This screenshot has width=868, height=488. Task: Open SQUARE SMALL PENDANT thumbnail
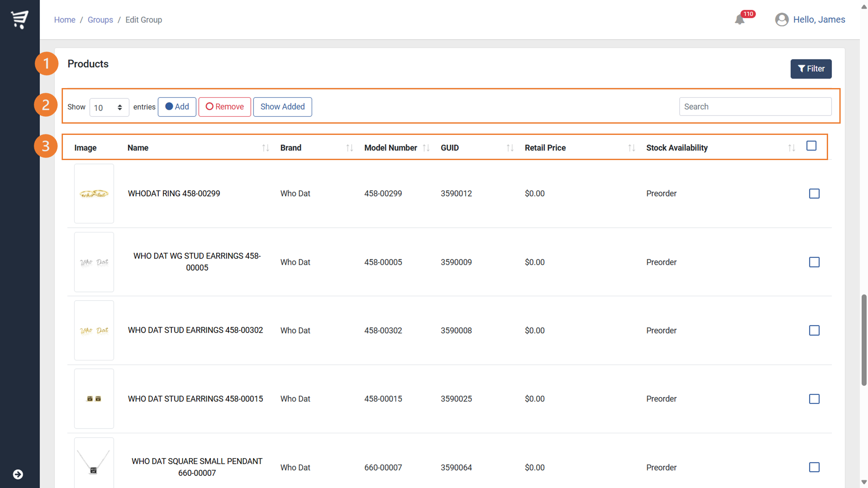tap(94, 463)
